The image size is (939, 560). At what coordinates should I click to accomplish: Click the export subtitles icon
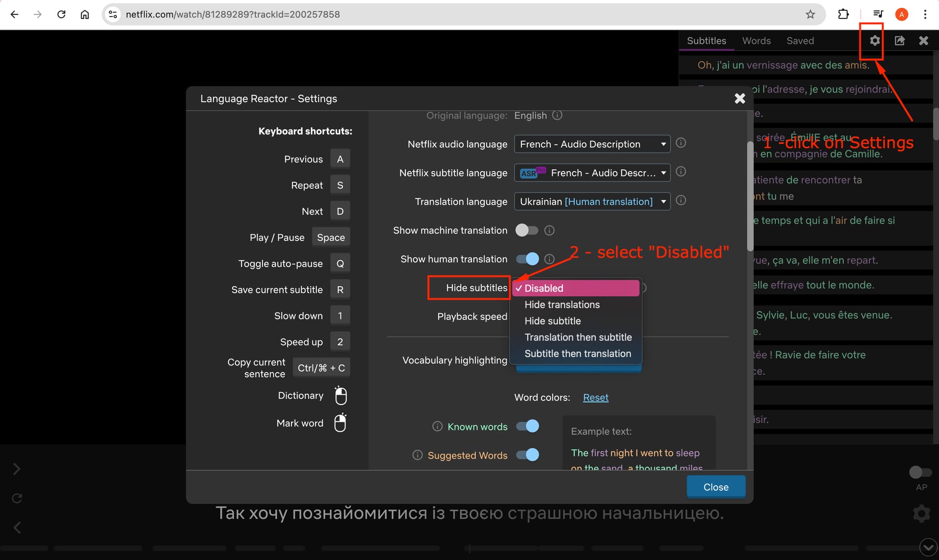(x=899, y=41)
